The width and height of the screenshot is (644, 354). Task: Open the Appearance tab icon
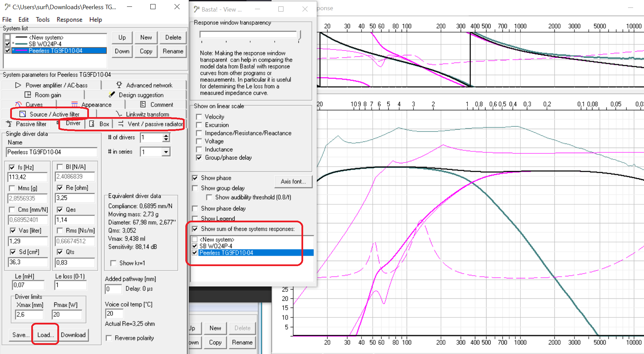[75, 105]
